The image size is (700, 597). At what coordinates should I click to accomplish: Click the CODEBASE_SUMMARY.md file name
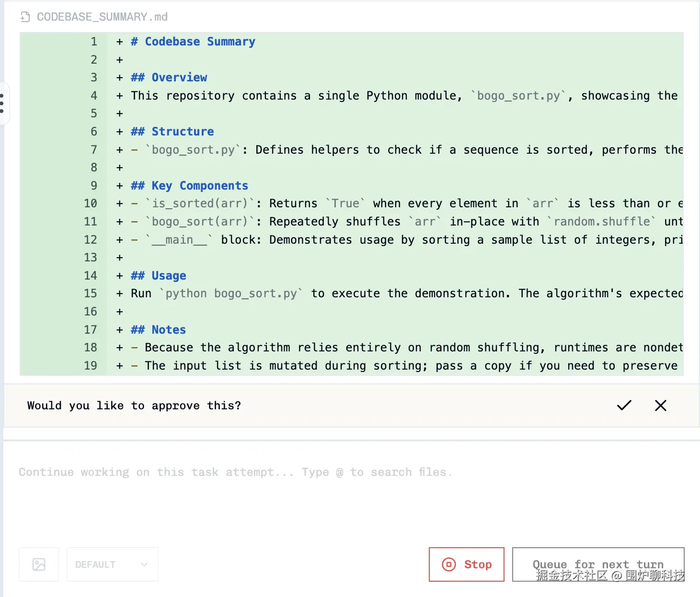pyautogui.click(x=102, y=17)
